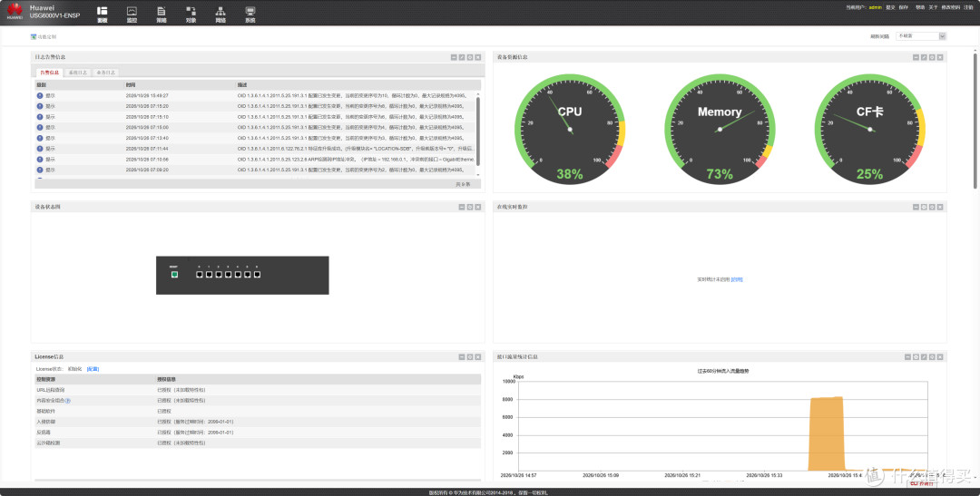Click the Huawei logo in the header

(15, 11)
